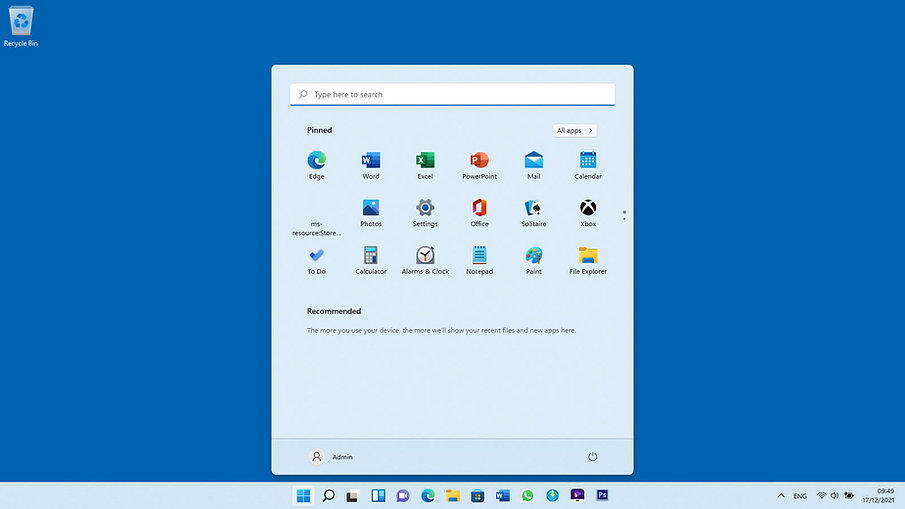Open Edge from the taskbar
Viewport: 905px width, 509px height.
(428, 495)
